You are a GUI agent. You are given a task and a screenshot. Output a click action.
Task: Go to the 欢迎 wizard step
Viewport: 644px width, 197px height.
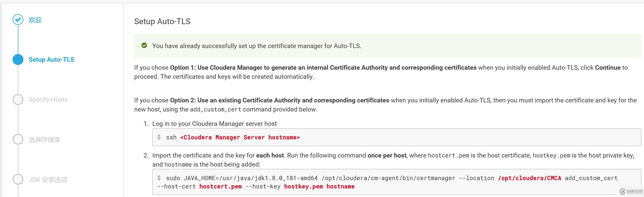[35, 20]
